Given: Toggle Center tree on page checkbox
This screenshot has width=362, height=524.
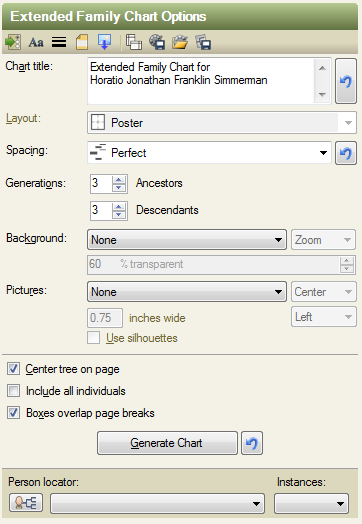Looking at the screenshot, I should [x=14, y=369].
